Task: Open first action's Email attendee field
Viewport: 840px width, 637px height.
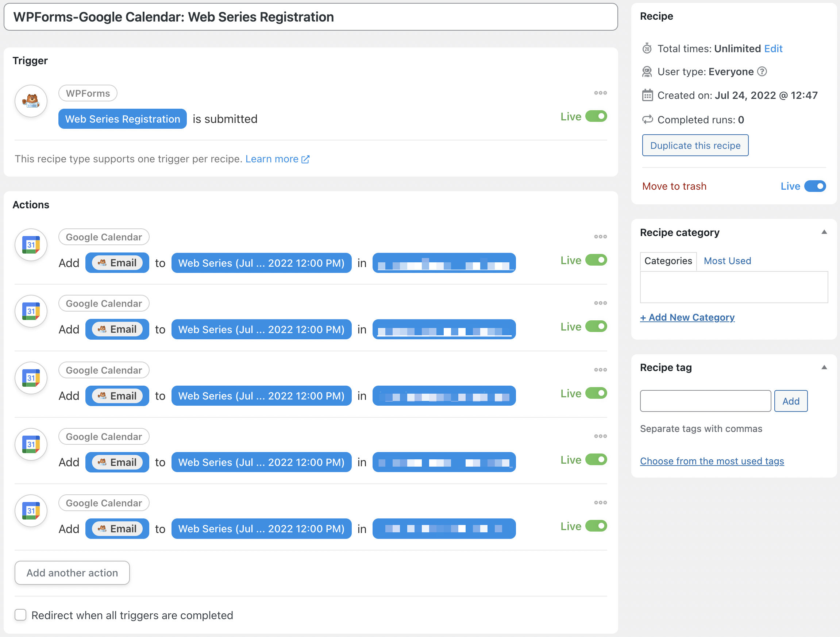Action: coord(117,263)
